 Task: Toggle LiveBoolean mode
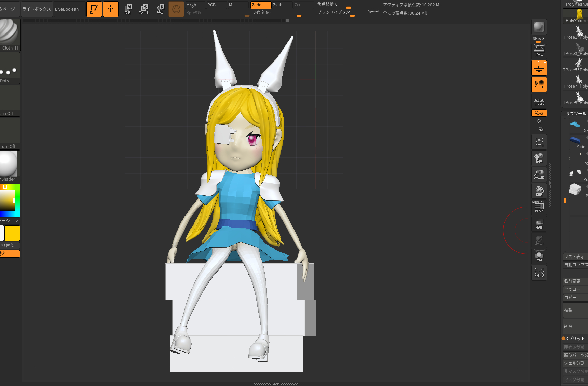pos(69,9)
